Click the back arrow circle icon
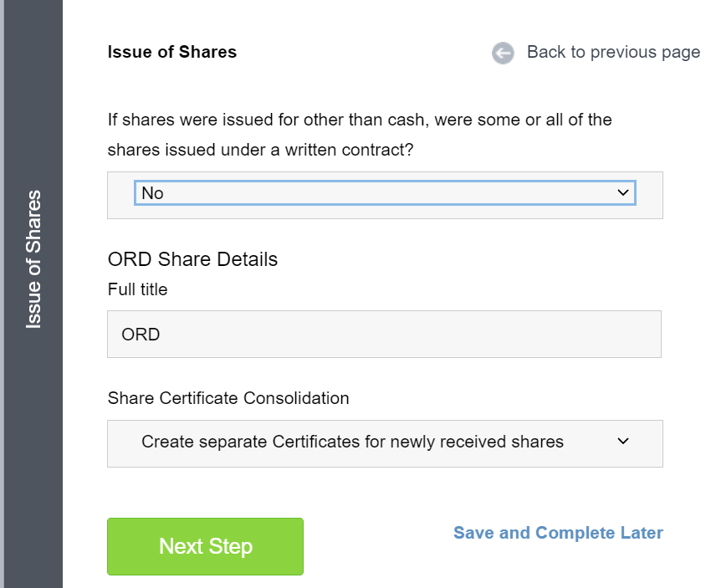This screenshot has height=588, width=711. tap(503, 53)
